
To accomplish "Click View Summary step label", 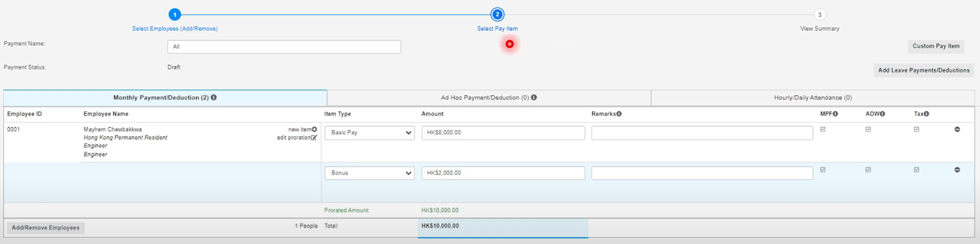I will [x=820, y=29].
